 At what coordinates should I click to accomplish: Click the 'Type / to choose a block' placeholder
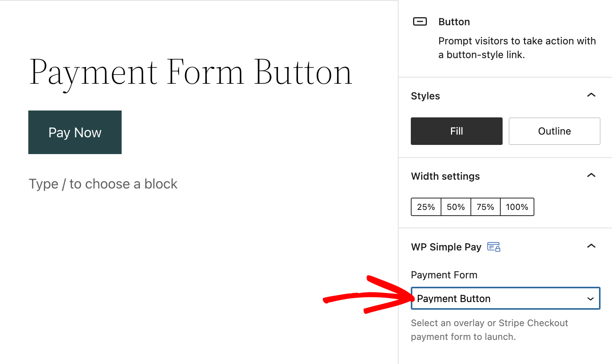click(x=103, y=184)
